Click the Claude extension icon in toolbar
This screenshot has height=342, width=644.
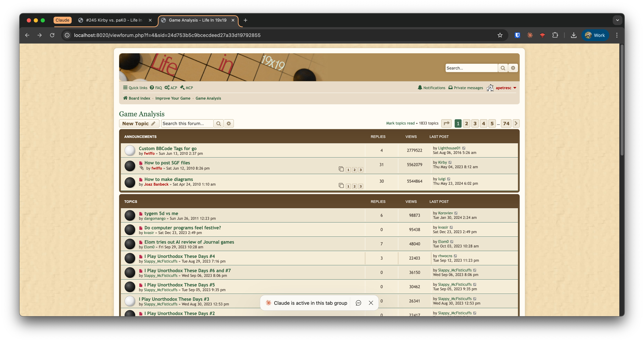[x=530, y=35]
